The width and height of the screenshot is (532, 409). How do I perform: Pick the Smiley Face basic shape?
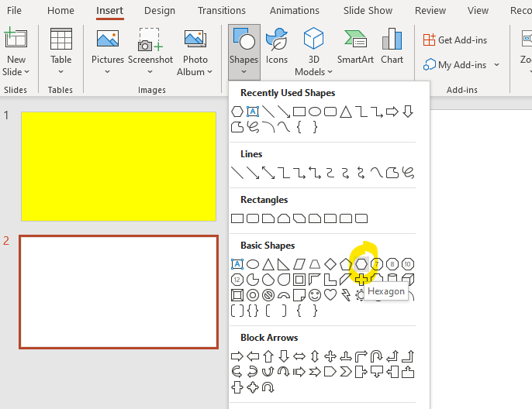[315, 295]
